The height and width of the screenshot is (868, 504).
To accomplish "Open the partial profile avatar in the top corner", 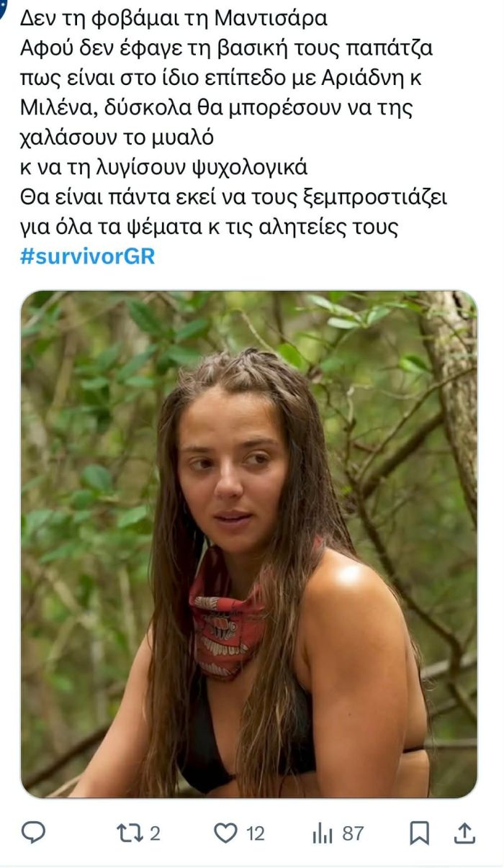I will pyautogui.click(x=2, y=6).
